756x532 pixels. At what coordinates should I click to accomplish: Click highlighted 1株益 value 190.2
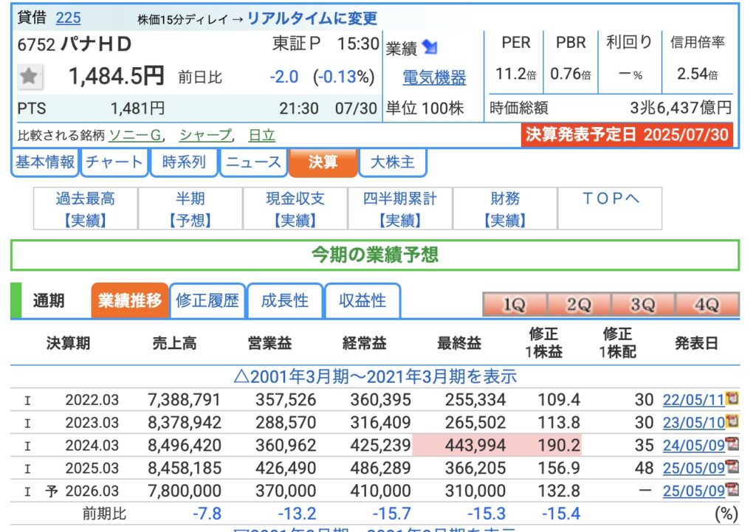[559, 445]
